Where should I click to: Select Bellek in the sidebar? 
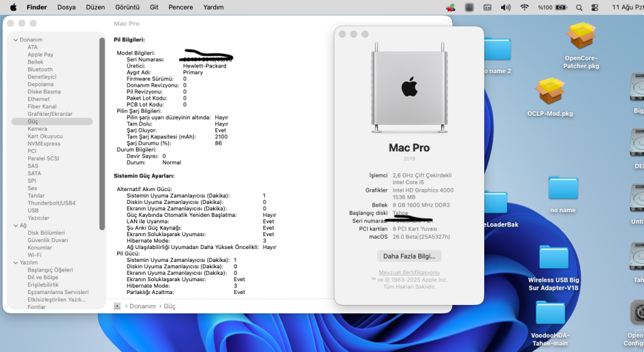coord(35,62)
